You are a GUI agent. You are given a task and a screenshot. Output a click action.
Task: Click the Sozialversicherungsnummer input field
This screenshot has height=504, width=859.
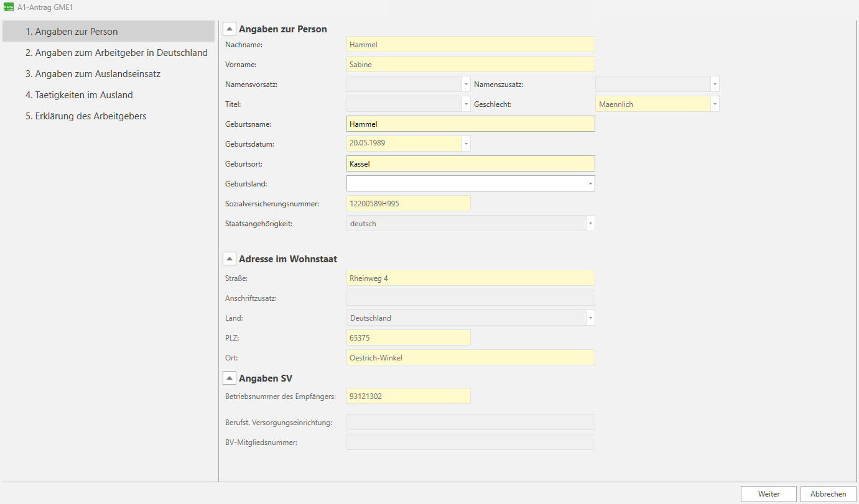click(408, 203)
